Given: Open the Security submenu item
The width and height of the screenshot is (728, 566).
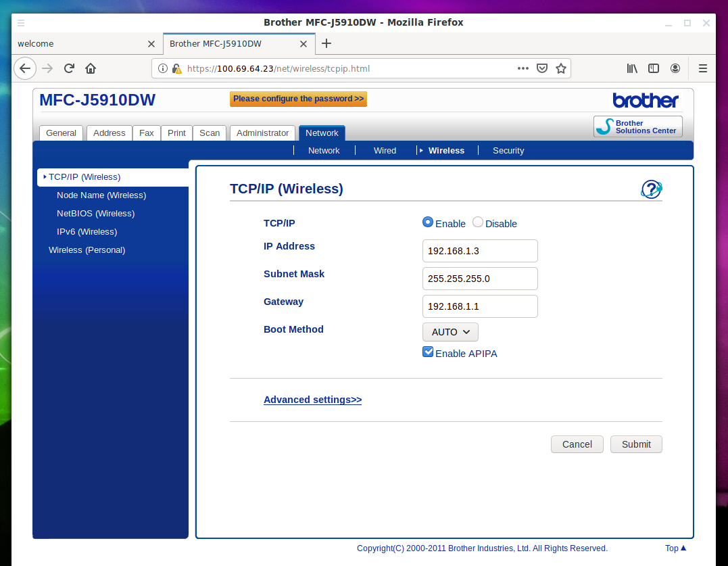Looking at the screenshot, I should coord(508,151).
